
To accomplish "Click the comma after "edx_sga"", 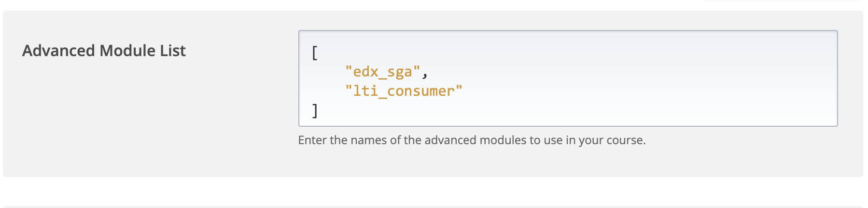I will pyautogui.click(x=425, y=73).
